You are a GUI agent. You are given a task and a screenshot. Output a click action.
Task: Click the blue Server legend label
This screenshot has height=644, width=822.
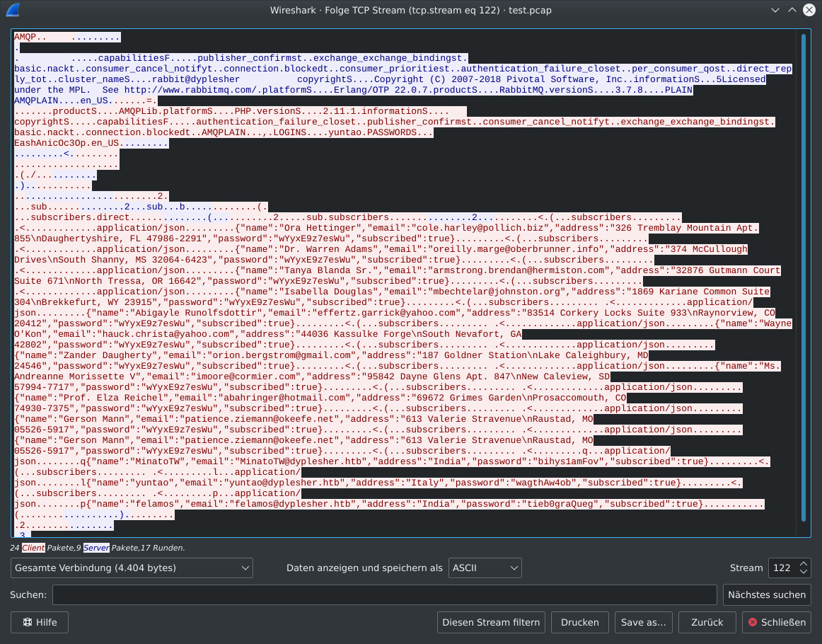pos(96,548)
